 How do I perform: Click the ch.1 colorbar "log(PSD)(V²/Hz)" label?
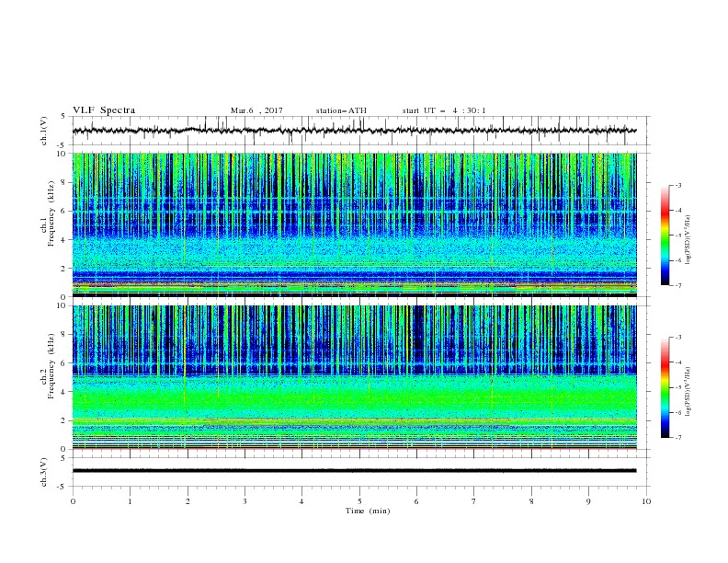[688, 240]
